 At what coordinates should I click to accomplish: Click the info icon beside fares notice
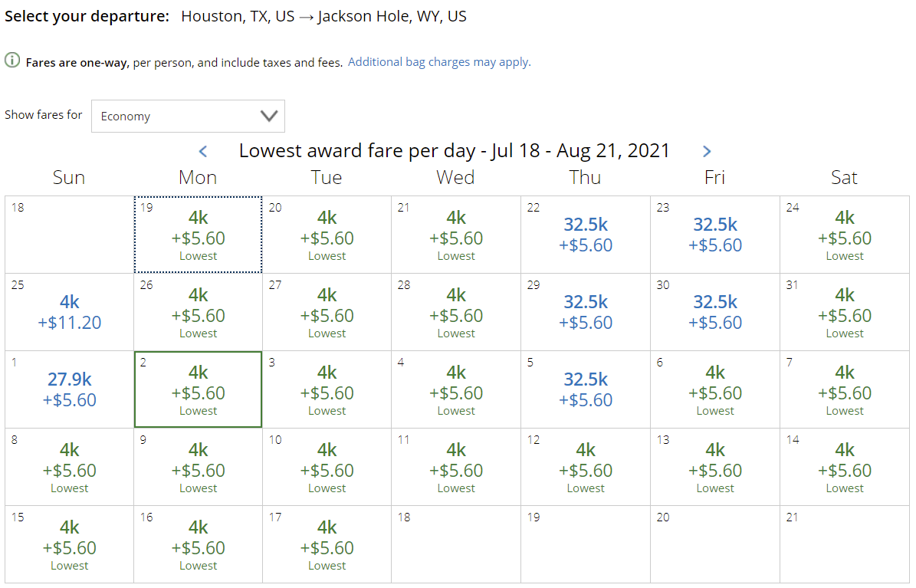12,61
